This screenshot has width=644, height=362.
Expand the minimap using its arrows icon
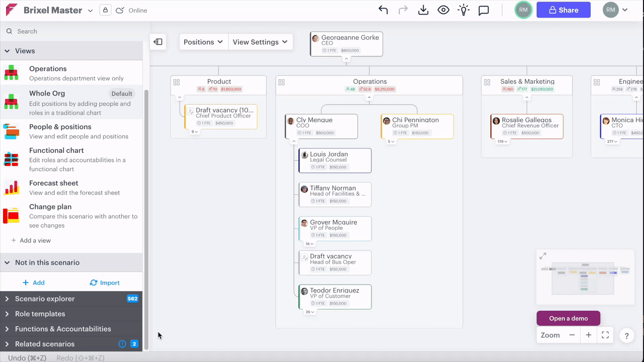point(543,256)
